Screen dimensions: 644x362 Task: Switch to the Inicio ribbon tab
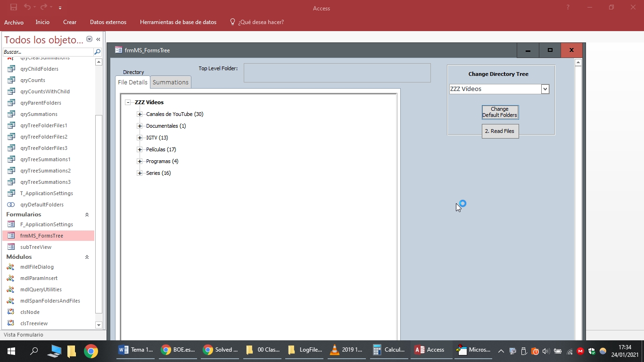point(42,22)
